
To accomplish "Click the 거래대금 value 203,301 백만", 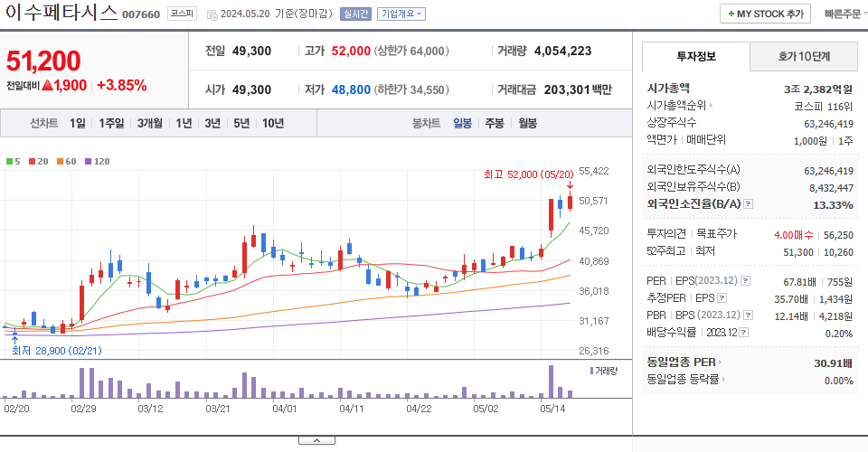I will tap(578, 89).
